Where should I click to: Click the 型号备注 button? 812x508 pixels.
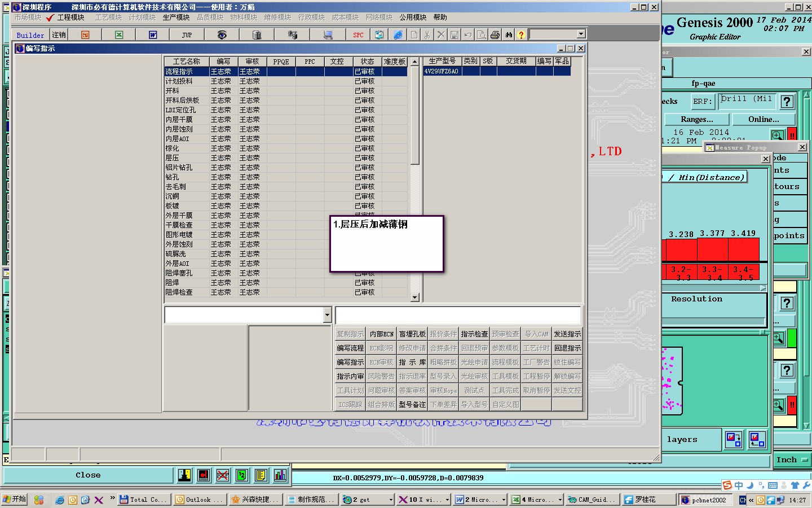coord(413,405)
